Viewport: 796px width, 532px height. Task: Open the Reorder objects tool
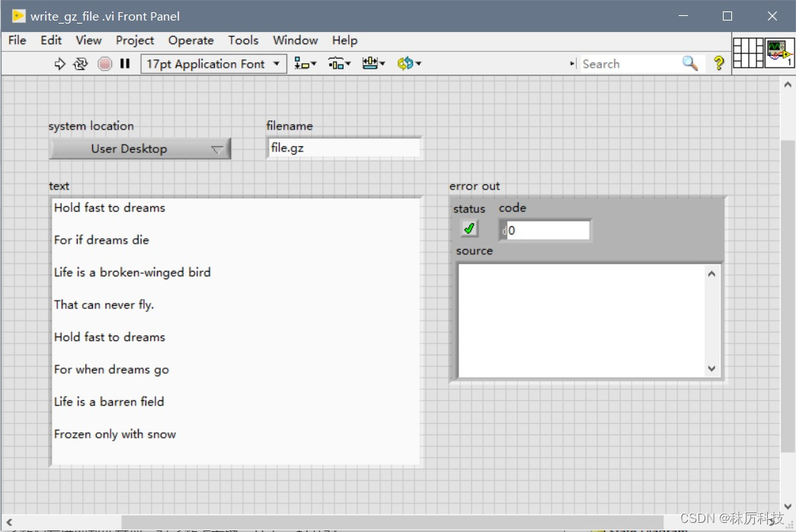coord(406,64)
